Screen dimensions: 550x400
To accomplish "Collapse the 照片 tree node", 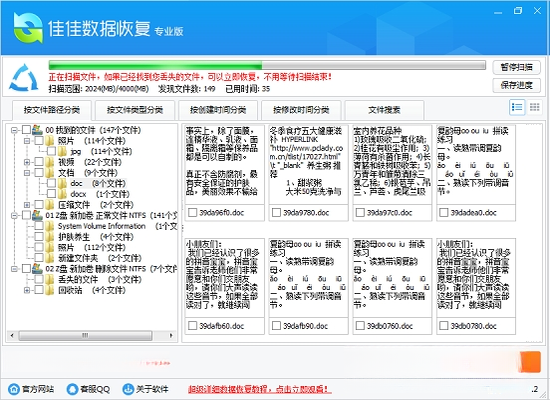I will [27, 141].
